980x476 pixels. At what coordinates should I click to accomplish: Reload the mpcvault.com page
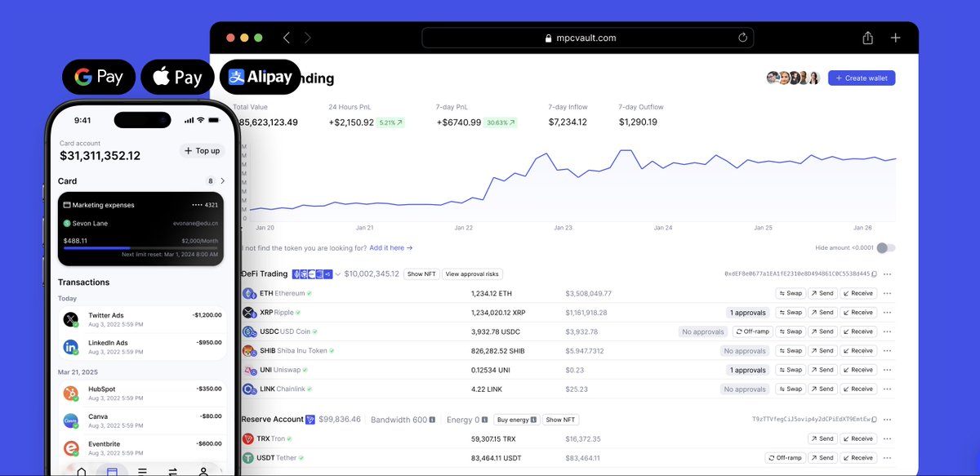pyautogui.click(x=742, y=38)
